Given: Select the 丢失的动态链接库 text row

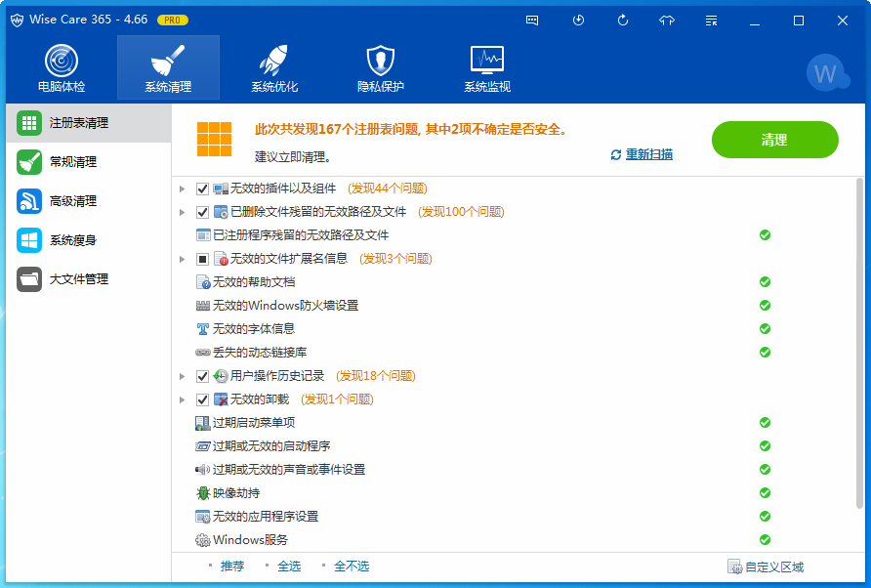Looking at the screenshot, I should tap(260, 353).
